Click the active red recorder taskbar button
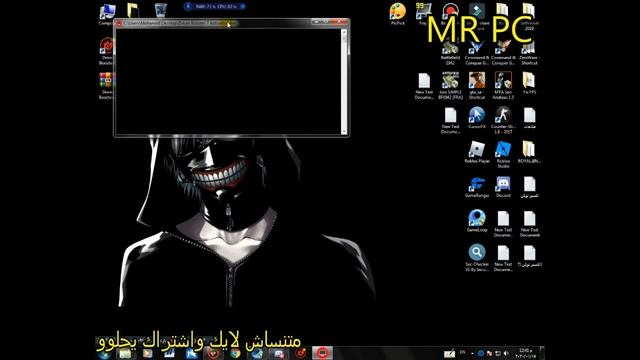 pos(322,353)
